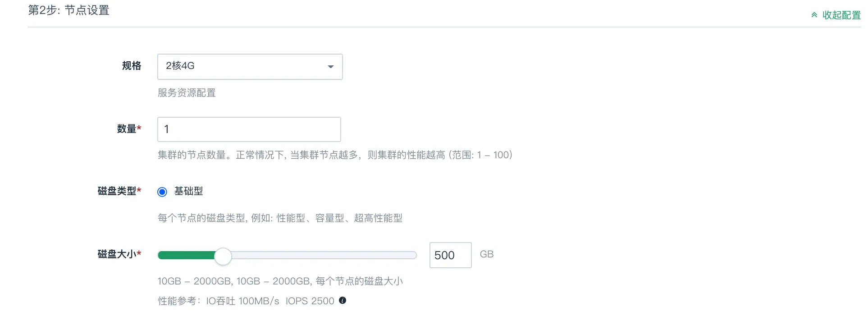Click the 规格 field label
The image size is (868, 321).
132,66
